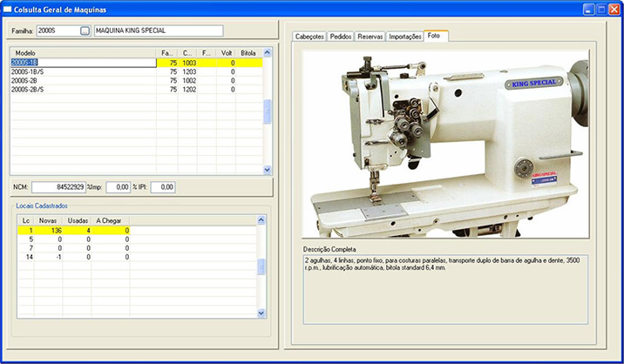Click the Descrição Completa text box
The image size is (624, 364).
pyautogui.click(x=445, y=289)
